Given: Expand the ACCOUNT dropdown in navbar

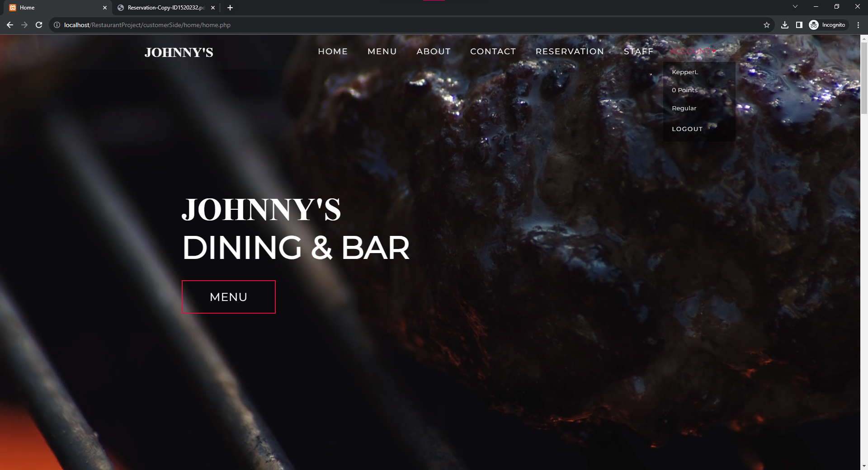Looking at the screenshot, I should pos(693,52).
